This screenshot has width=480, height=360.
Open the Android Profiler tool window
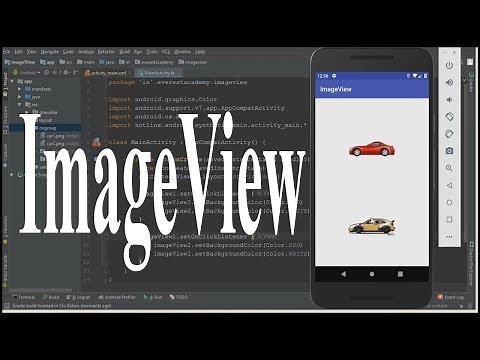(117, 297)
